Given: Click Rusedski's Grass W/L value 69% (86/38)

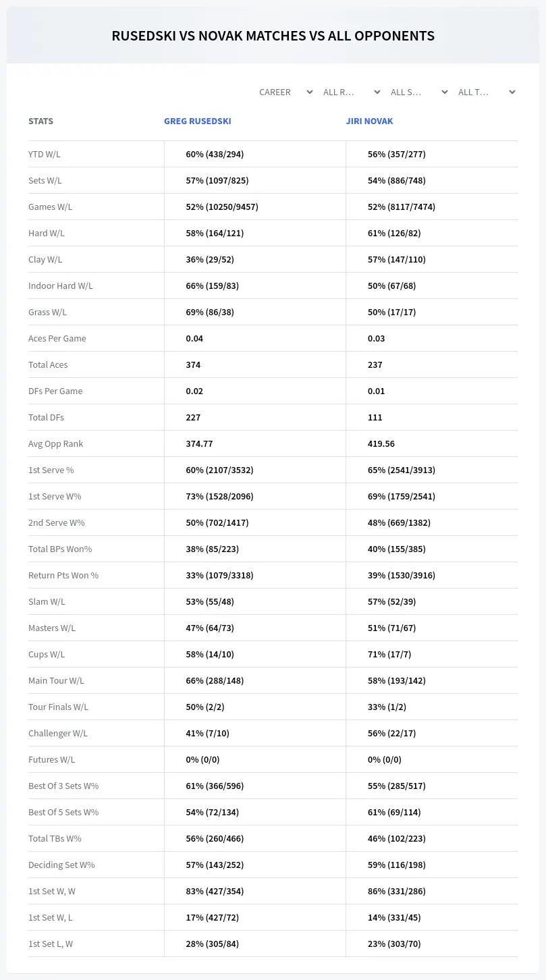Looking at the screenshot, I should click(x=210, y=312).
